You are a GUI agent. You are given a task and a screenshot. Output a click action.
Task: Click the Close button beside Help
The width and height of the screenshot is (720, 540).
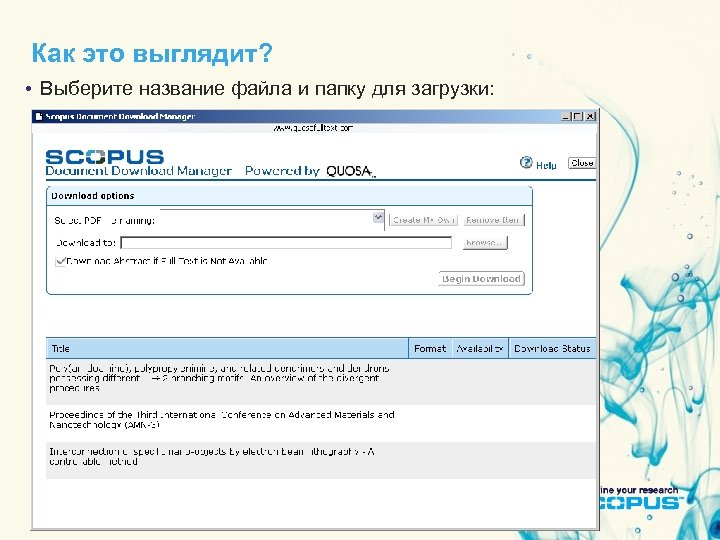tap(582, 163)
